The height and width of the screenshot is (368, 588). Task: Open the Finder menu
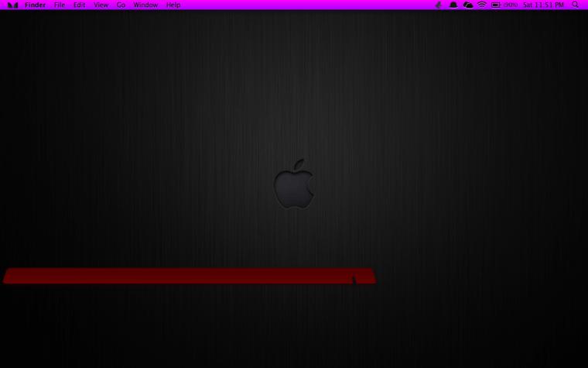pos(36,5)
